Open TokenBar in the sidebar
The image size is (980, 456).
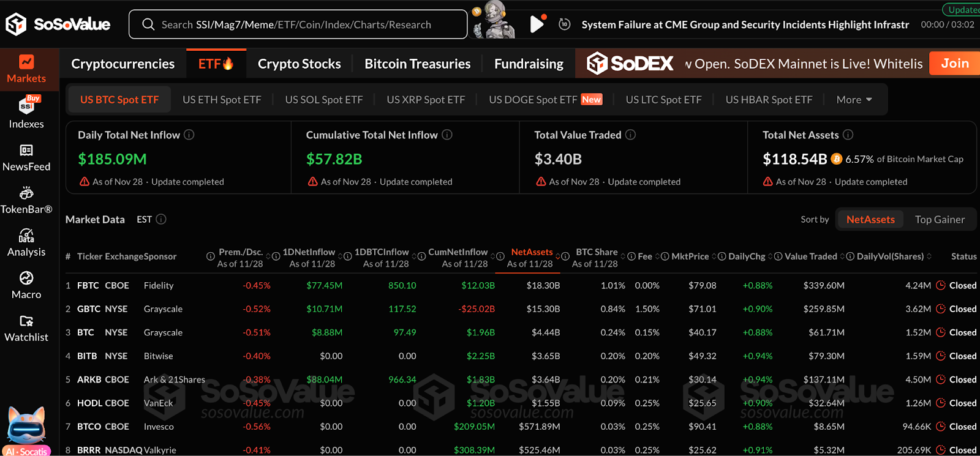pyautogui.click(x=26, y=200)
